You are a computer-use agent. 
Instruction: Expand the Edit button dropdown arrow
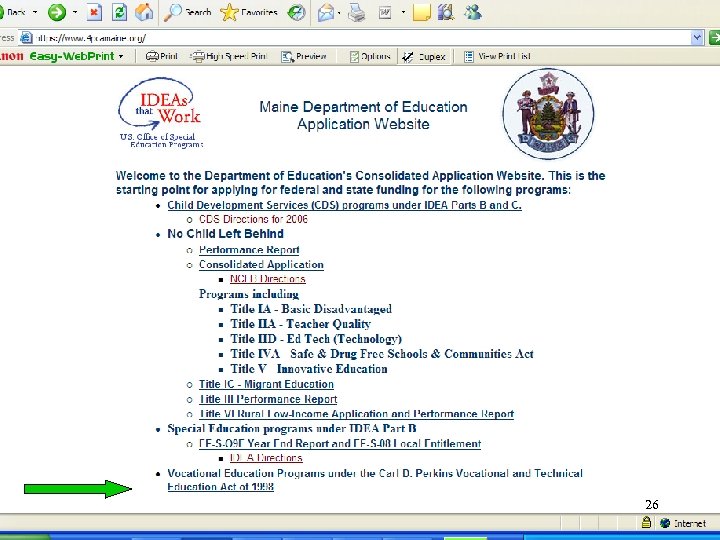(403, 13)
